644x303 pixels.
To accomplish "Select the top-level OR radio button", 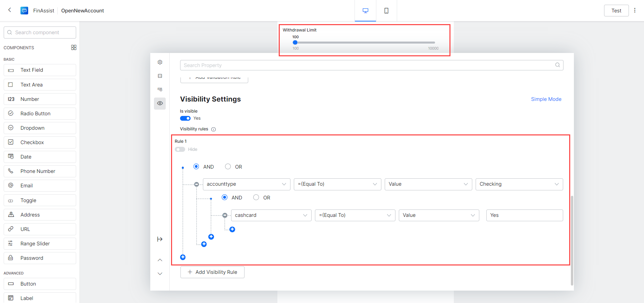I will click(x=228, y=167).
